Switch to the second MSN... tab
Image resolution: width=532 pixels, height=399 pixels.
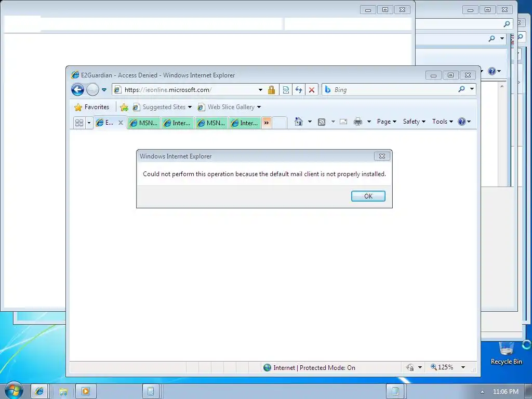[x=211, y=123]
